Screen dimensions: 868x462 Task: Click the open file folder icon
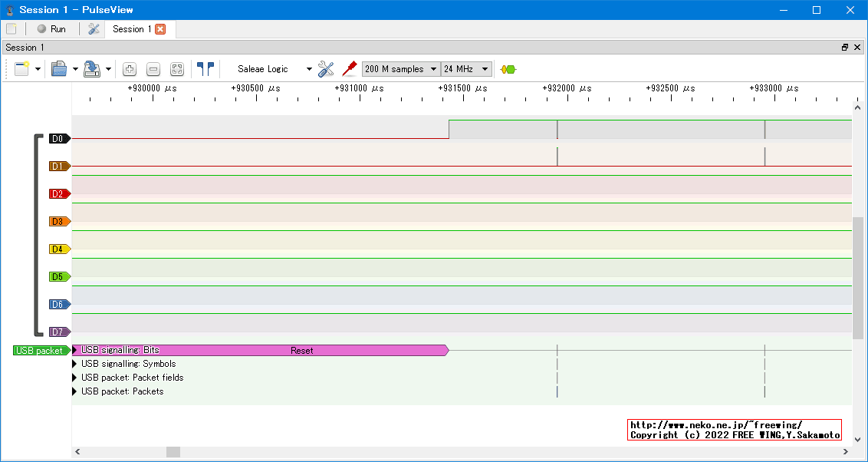pos(59,69)
